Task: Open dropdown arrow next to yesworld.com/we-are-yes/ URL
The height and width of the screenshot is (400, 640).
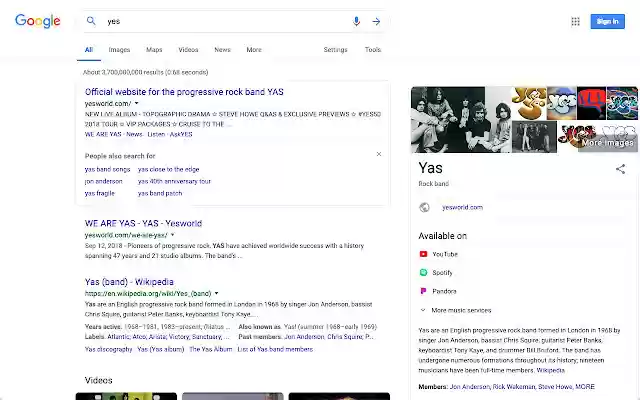Action: [173, 235]
